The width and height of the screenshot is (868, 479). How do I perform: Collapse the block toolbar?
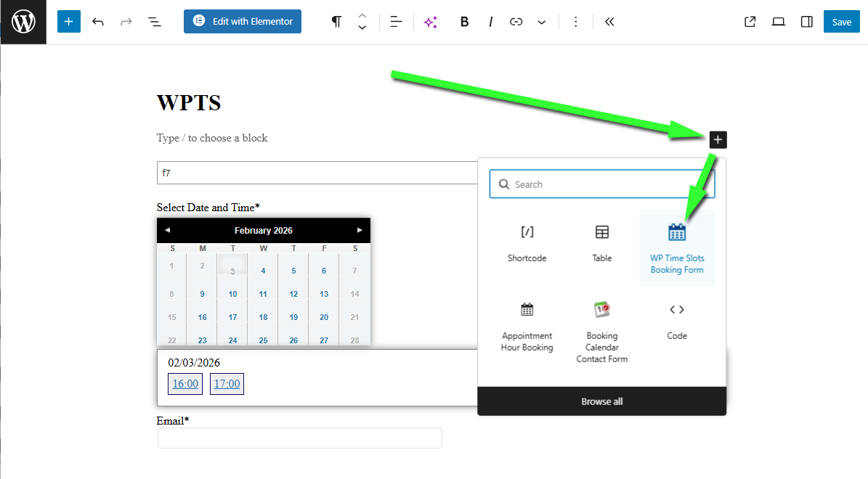(609, 22)
